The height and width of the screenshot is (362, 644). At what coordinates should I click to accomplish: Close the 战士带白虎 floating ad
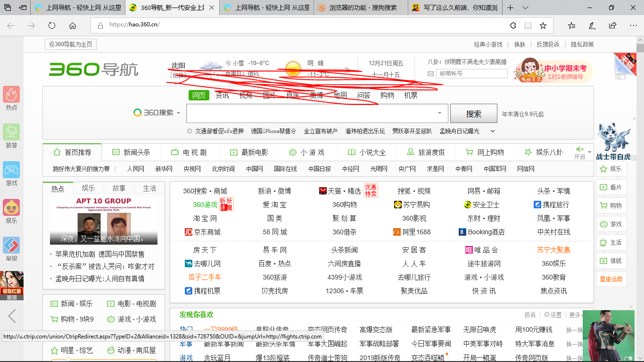coord(634,119)
